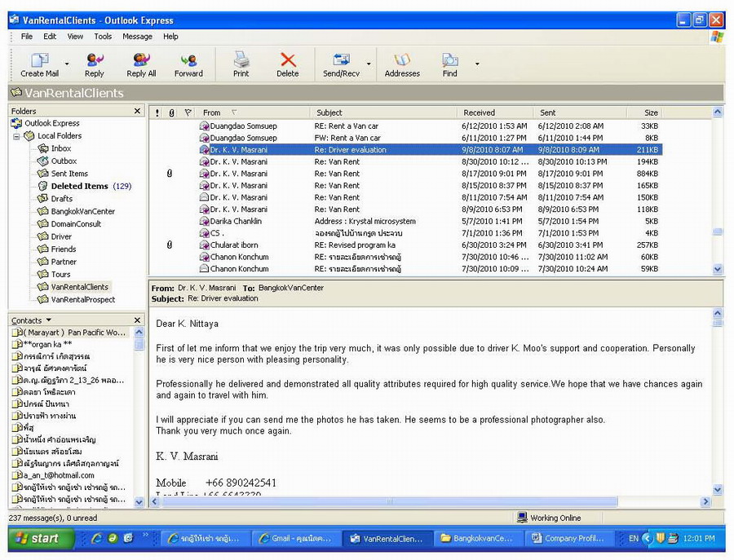The width and height of the screenshot is (734, 560).
Task: Open the Send/Recv dropdown arrow
Action: click(369, 64)
